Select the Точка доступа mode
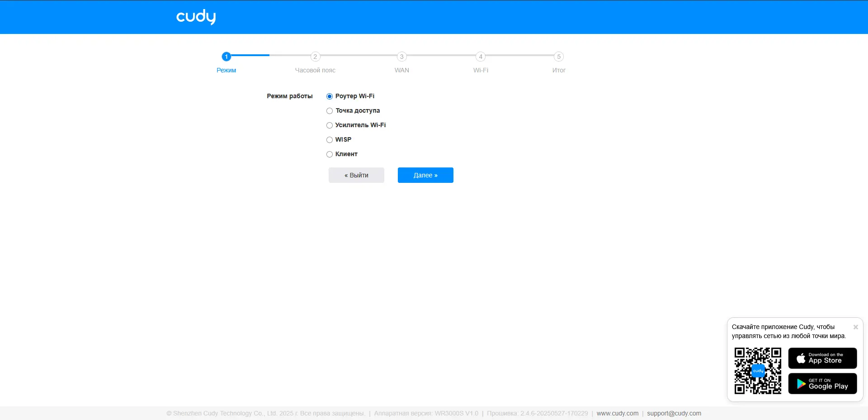Image resolution: width=868 pixels, height=420 pixels. [329, 110]
